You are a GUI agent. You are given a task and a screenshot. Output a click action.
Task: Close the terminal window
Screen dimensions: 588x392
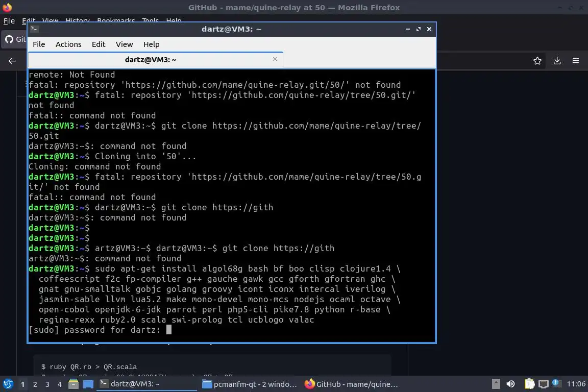click(429, 29)
